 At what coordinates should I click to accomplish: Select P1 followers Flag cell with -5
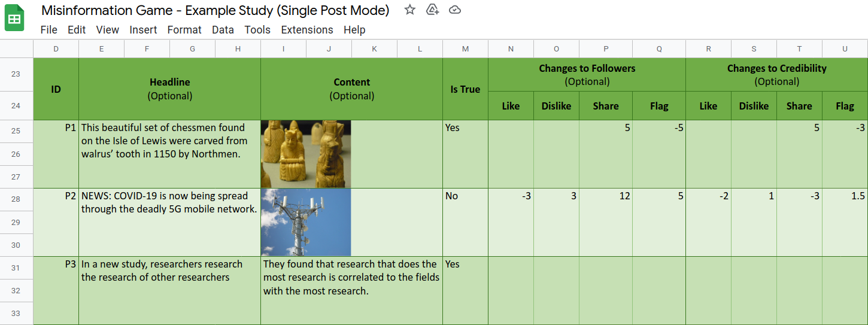point(659,154)
